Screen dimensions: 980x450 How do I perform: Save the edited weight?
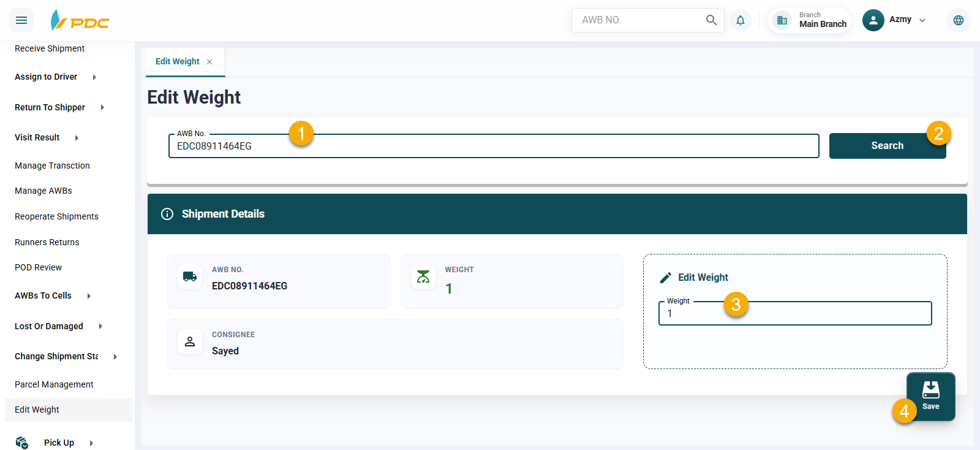[x=931, y=396]
